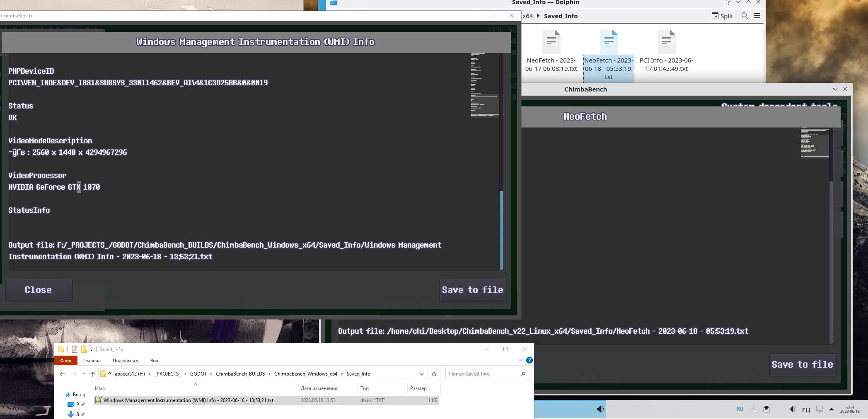The width and height of the screenshot is (868, 419).
Task: Click the clock showing 5:54
Action: pos(850,409)
